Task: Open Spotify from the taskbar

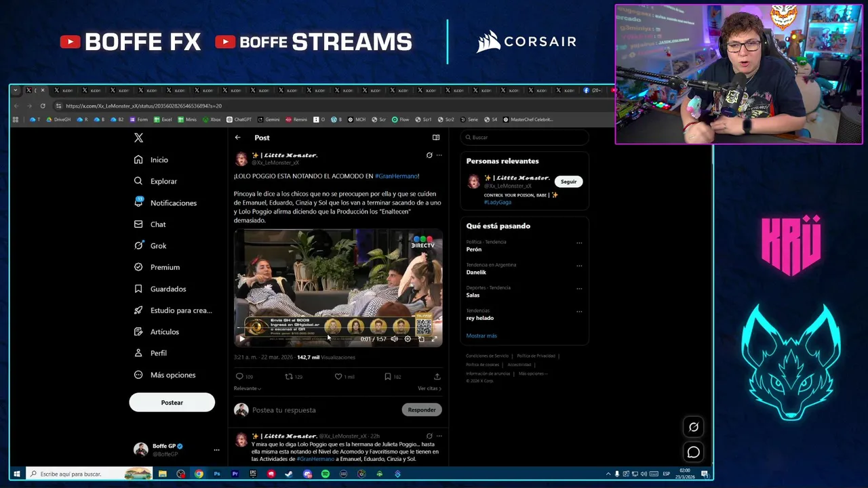Action: 325,474
